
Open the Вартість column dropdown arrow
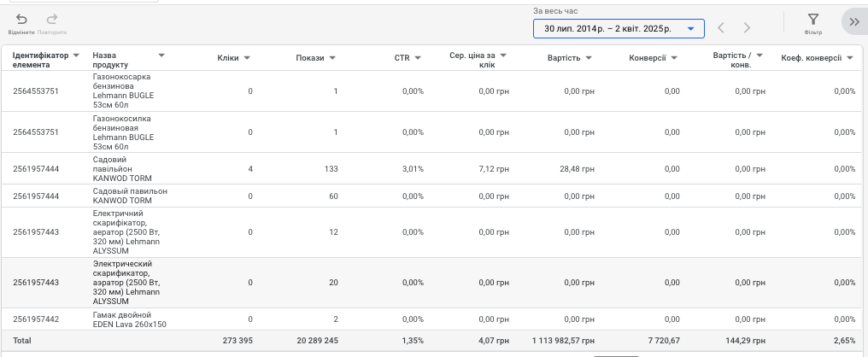click(589, 58)
